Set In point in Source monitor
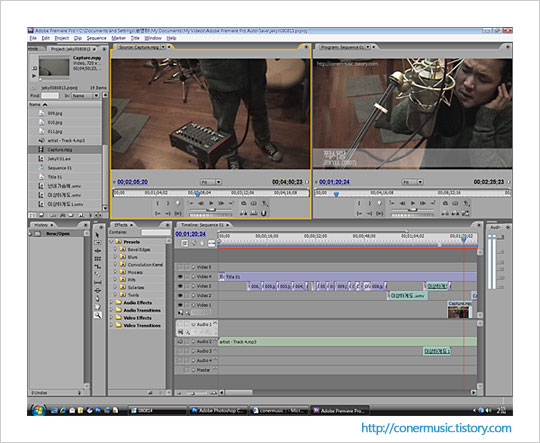The width and height of the screenshot is (540, 443). (x=158, y=203)
